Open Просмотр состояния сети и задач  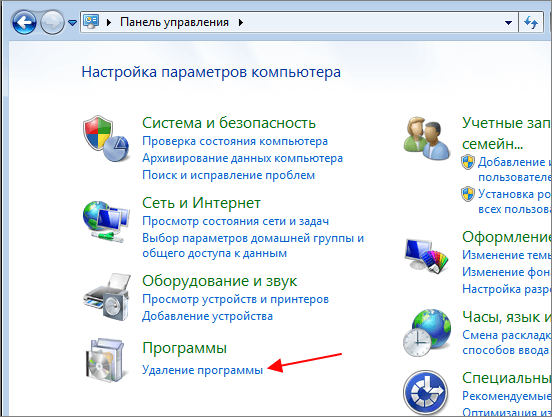pyautogui.click(x=236, y=221)
